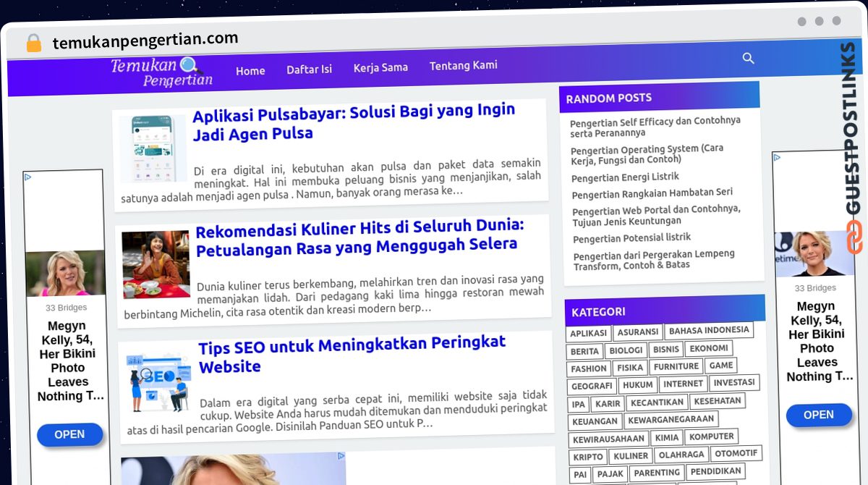Select the PAJAK category tag
Image resolution: width=868 pixels, height=485 pixels.
pos(610,474)
